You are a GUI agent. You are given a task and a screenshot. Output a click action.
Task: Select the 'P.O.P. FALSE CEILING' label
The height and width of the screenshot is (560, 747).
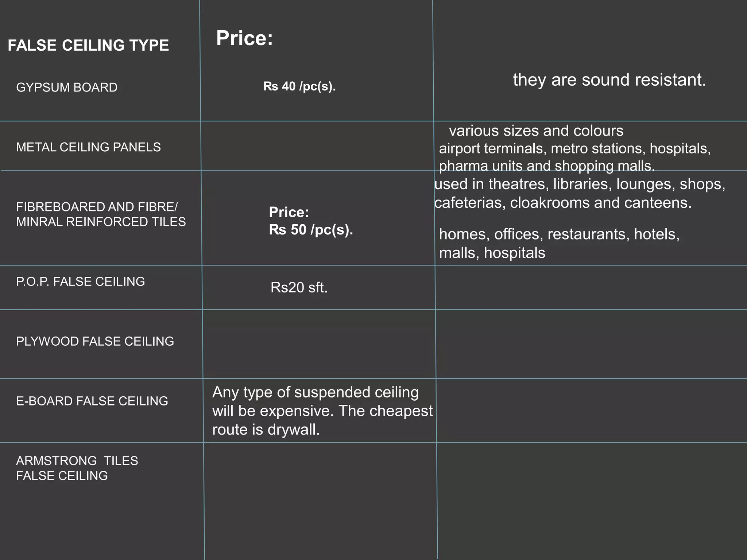click(80, 281)
